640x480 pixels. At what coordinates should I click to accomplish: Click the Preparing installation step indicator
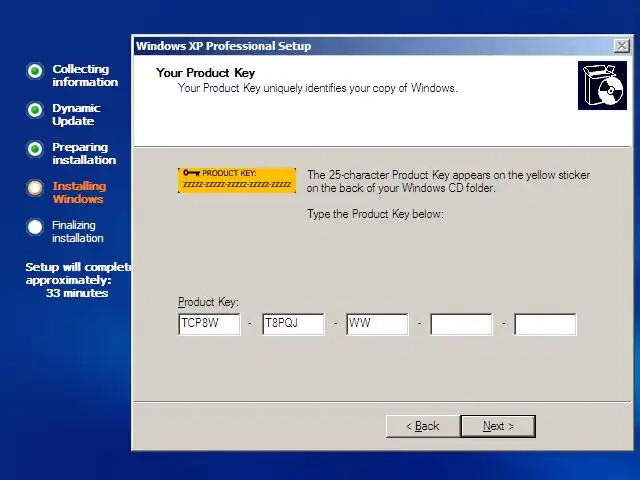coord(35,149)
